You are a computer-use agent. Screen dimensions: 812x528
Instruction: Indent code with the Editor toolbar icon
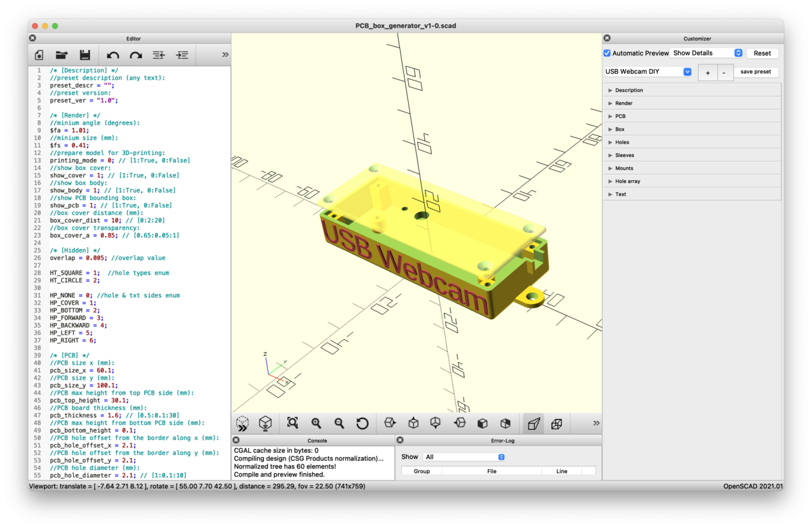click(182, 55)
